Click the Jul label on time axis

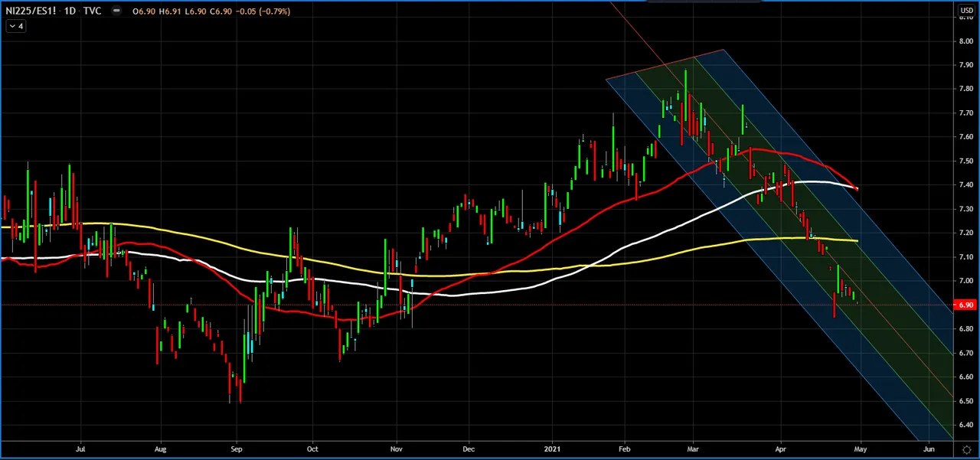[x=81, y=450]
